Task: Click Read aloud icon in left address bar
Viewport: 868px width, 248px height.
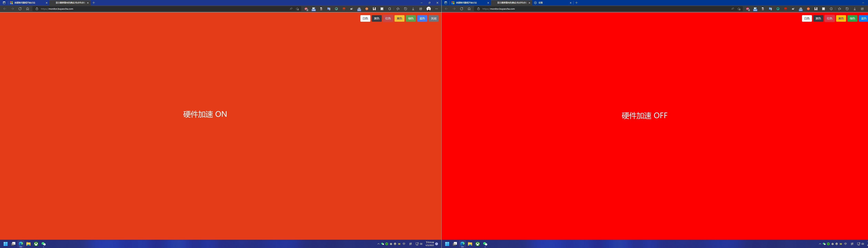Action: tap(291, 9)
